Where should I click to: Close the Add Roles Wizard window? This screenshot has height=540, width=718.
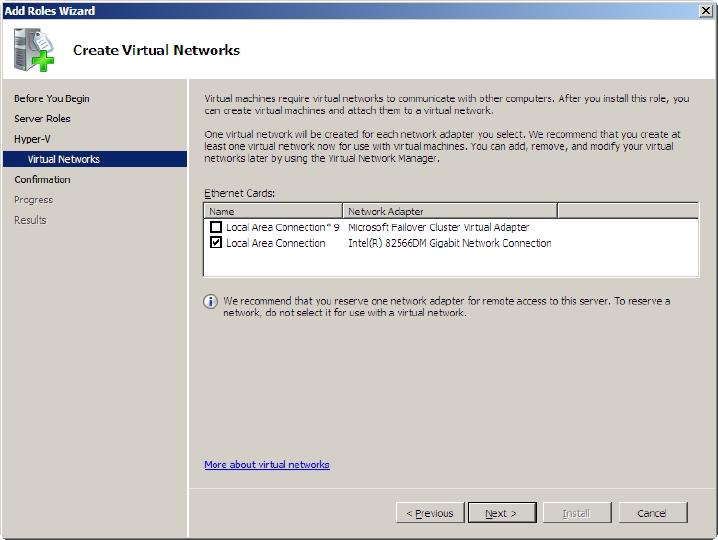pyautogui.click(x=706, y=11)
